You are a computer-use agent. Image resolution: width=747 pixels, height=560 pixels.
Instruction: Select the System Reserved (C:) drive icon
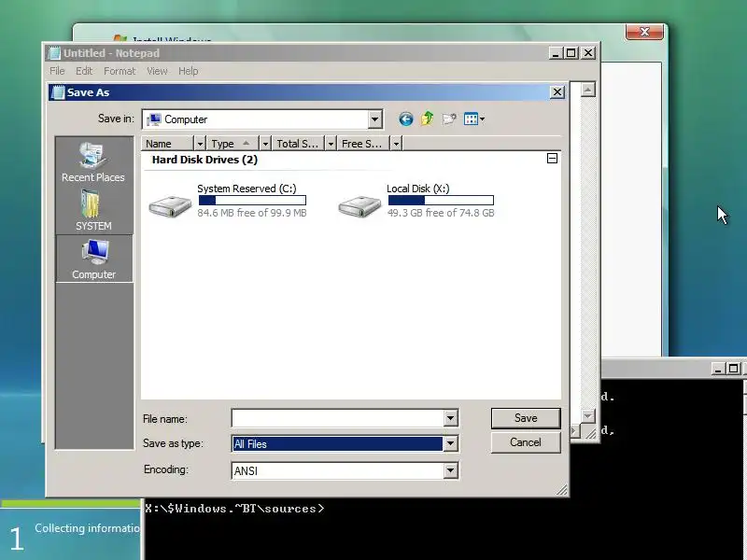click(x=170, y=206)
